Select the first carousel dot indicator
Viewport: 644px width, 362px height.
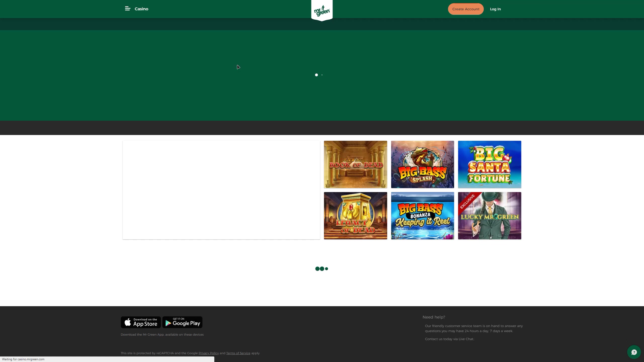(316, 75)
